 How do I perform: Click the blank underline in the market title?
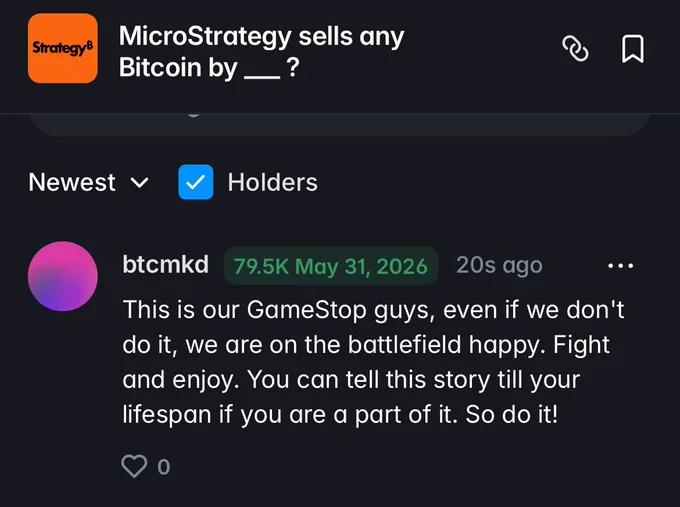coord(262,76)
